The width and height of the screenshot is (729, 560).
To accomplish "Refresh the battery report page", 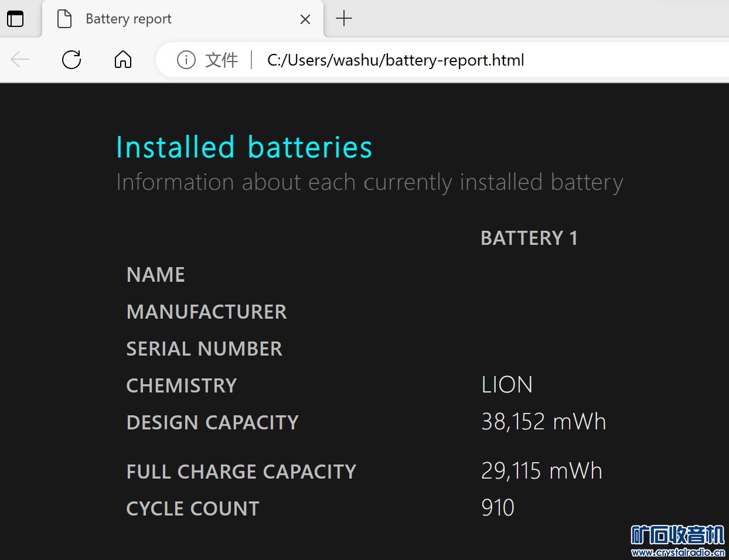I will 71,59.
